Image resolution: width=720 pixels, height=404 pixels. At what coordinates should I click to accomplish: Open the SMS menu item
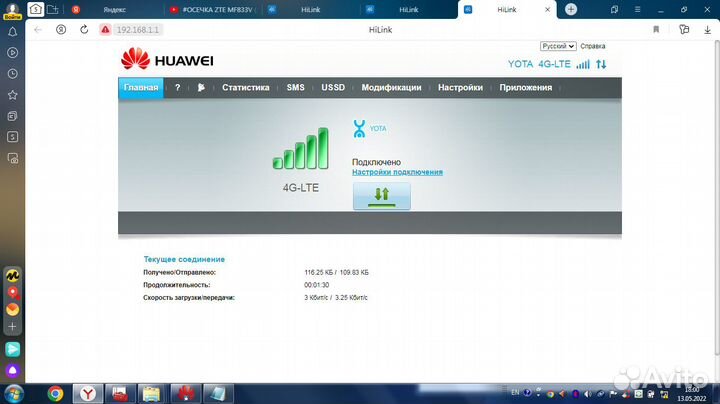(295, 88)
